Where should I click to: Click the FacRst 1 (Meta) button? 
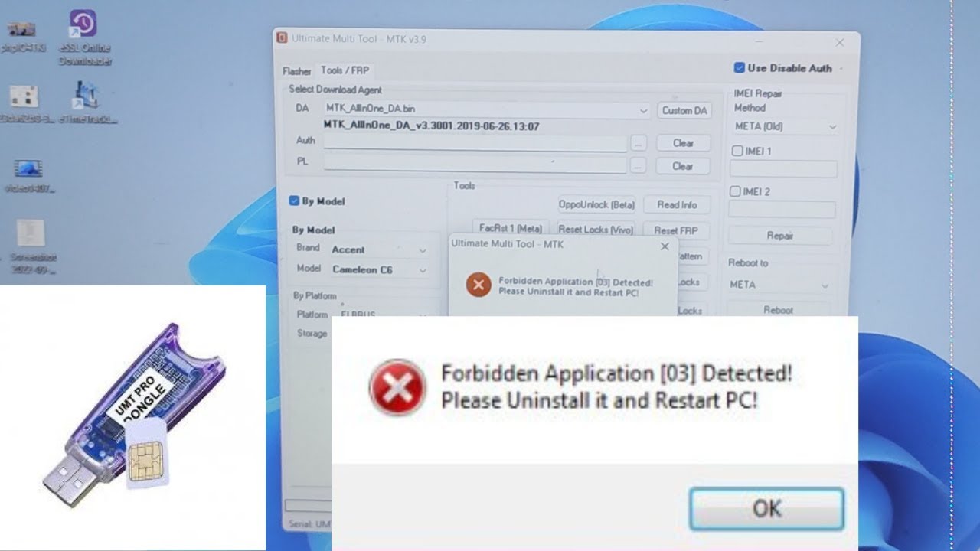coord(511,229)
